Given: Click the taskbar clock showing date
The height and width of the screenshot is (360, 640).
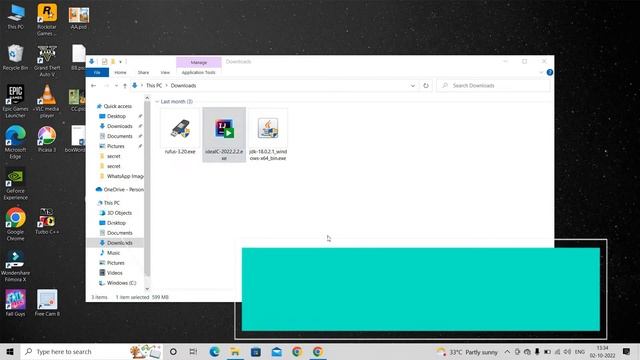Looking at the screenshot, I should [602, 352].
